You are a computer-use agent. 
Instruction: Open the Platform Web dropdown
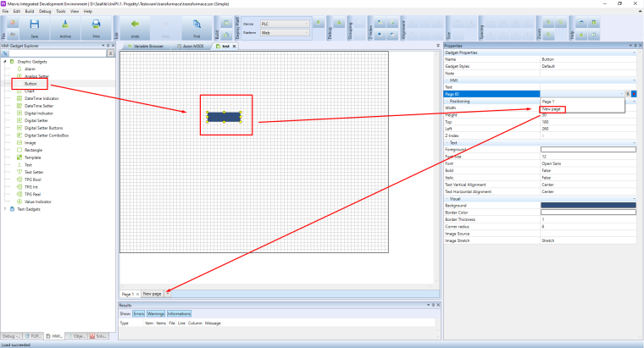coord(286,34)
